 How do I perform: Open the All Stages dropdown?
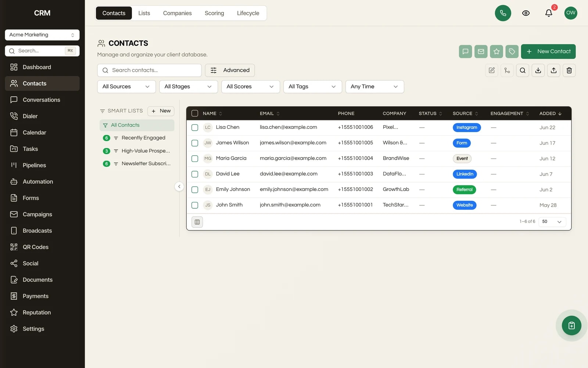189,86
